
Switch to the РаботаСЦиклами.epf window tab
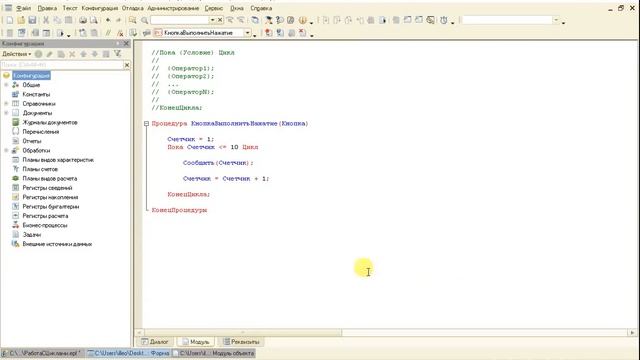coord(43,353)
